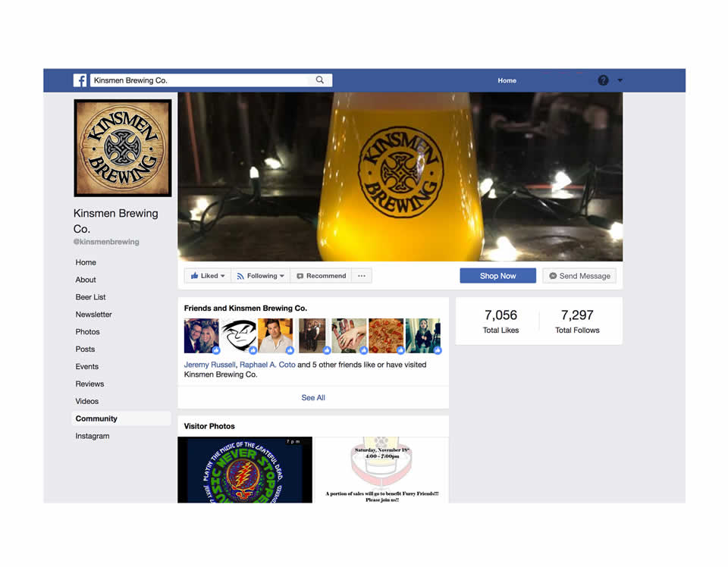Open Posts in the sidebar
728x567 pixels.
[85, 349]
